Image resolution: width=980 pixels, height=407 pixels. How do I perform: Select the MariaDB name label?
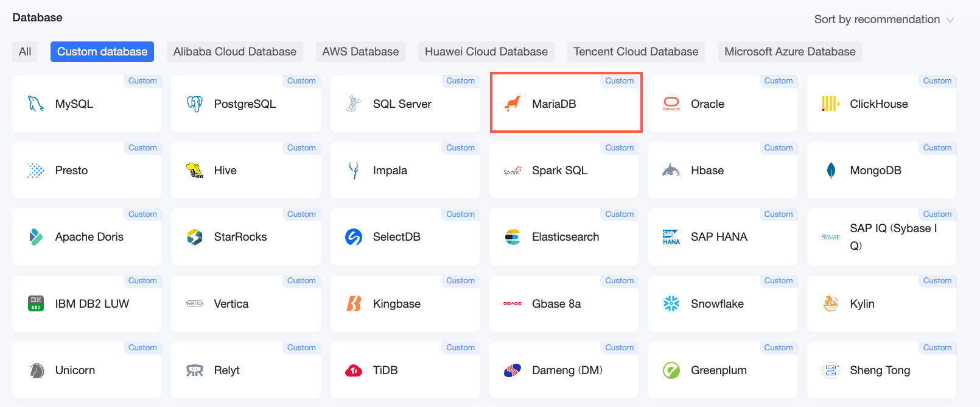[x=554, y=104]
